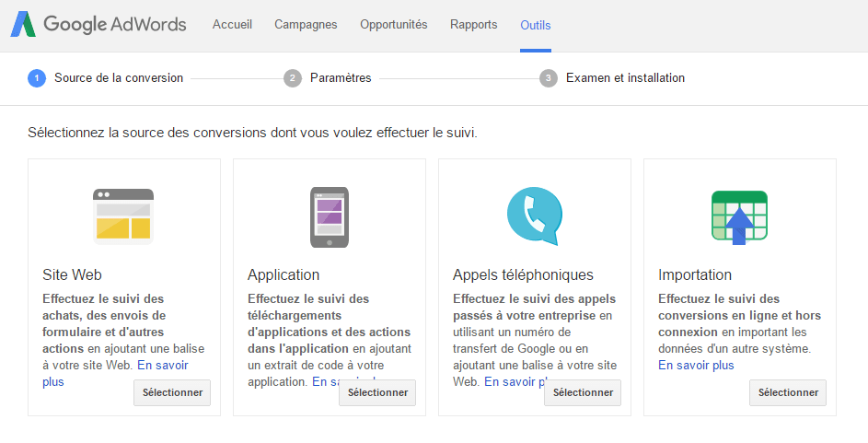Click step 1 circle for Source de la conversion

click(x=37, y=78)
